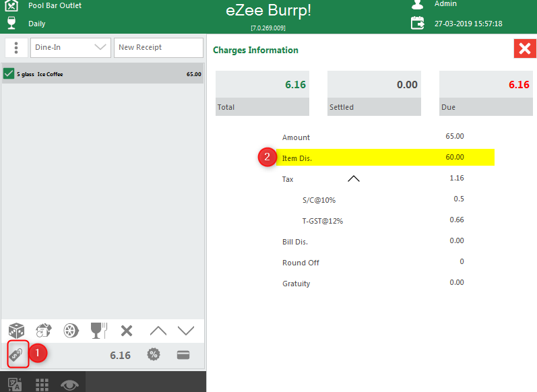This screenshot has width=537, height=392.
Task: Click the Bill Dis. label
Action: tap(295, 242)
